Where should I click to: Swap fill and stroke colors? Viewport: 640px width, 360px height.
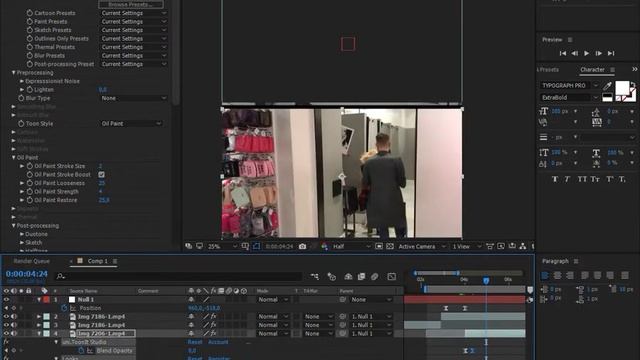coord(633,84)
